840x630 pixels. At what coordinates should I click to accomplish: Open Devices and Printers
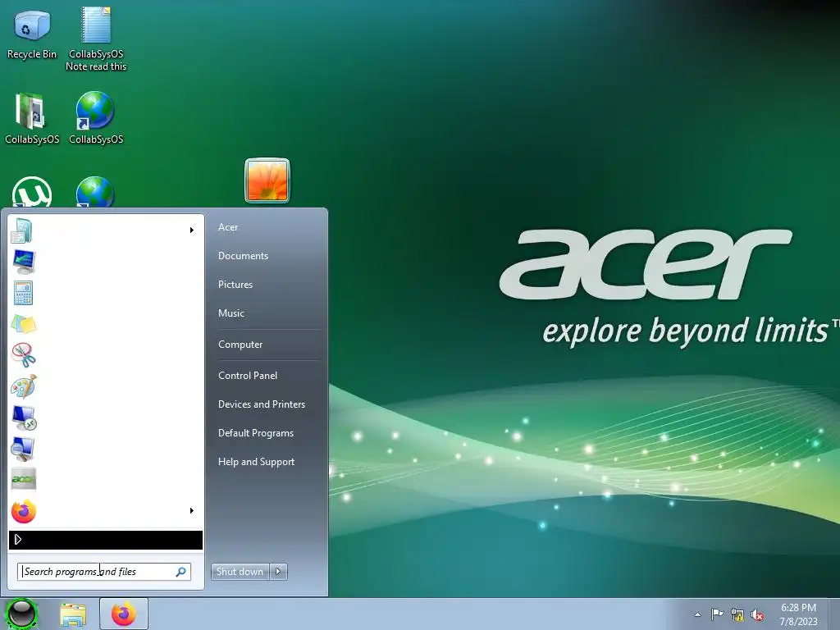[x=262, y=404]
